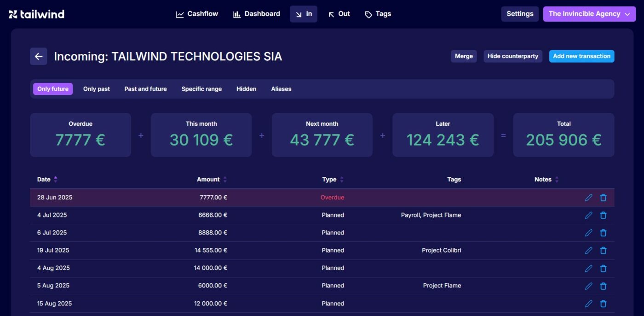The height and width of the screenshot is (316, 644).
Task: Edit the 5 Aug 2025 transaction
Action: pyautogui.click(x=588, y=286)
